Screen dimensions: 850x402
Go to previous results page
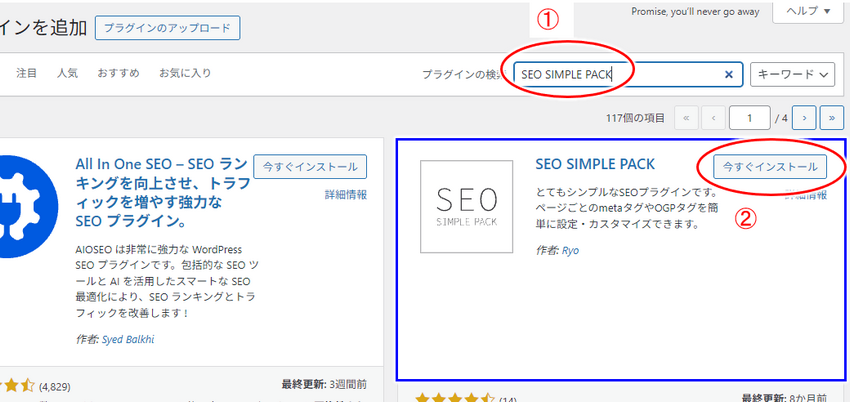pos(713,118)
